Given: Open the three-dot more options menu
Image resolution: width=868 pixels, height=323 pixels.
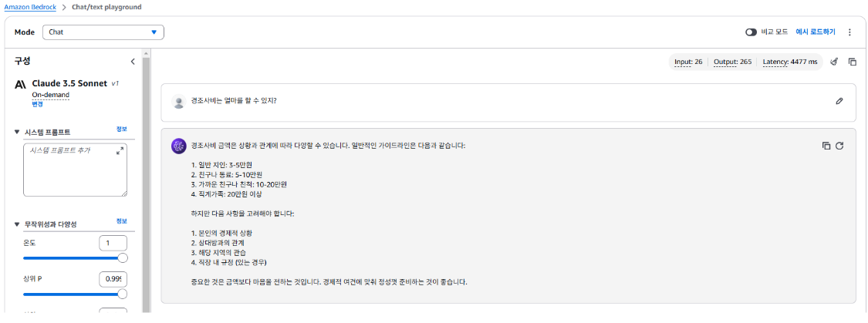Looking at the screenshot, I should [849, 32].
